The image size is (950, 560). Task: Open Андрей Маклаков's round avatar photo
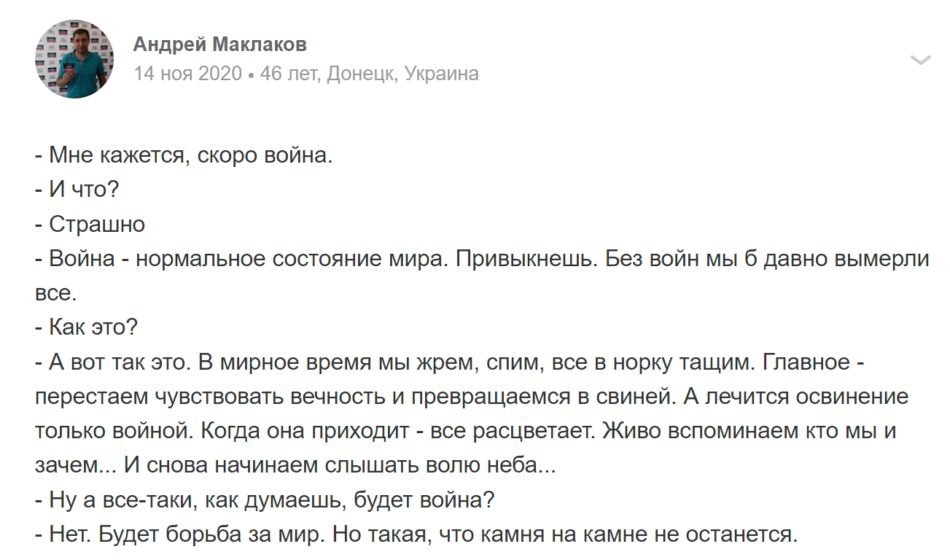pos(74,59)
